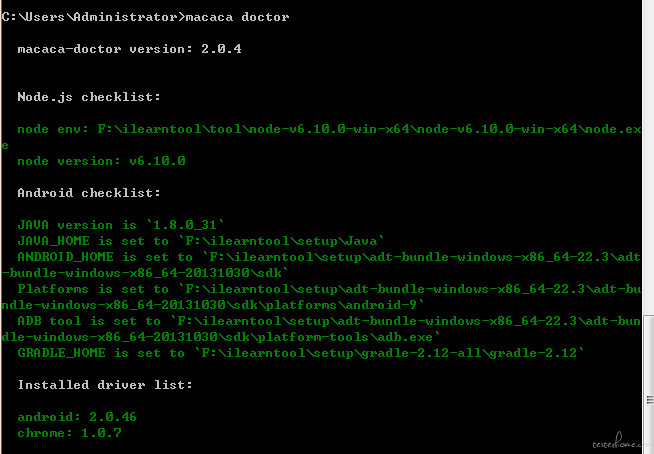This screenshot has height=454, width=654.
Task: Click the 'chrome: 1.0.7' driver entry
Action: (x=69, y=433)
